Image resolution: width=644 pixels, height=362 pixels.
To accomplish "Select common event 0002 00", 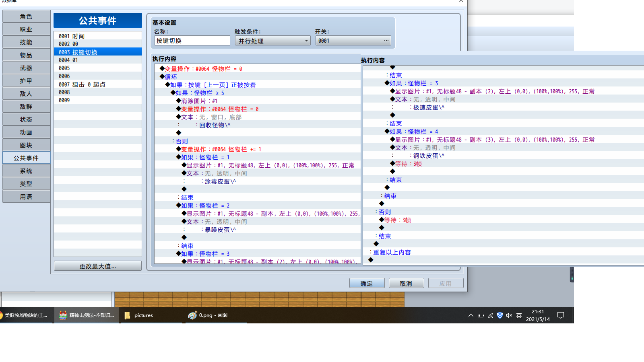I will [x=98, y=44].
